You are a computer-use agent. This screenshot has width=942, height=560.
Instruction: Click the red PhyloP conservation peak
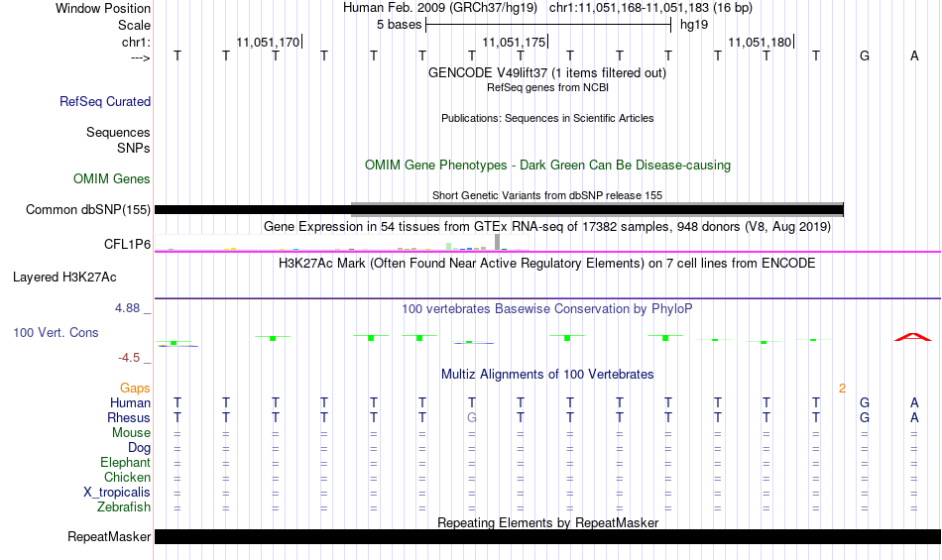(x=913, y=337)
